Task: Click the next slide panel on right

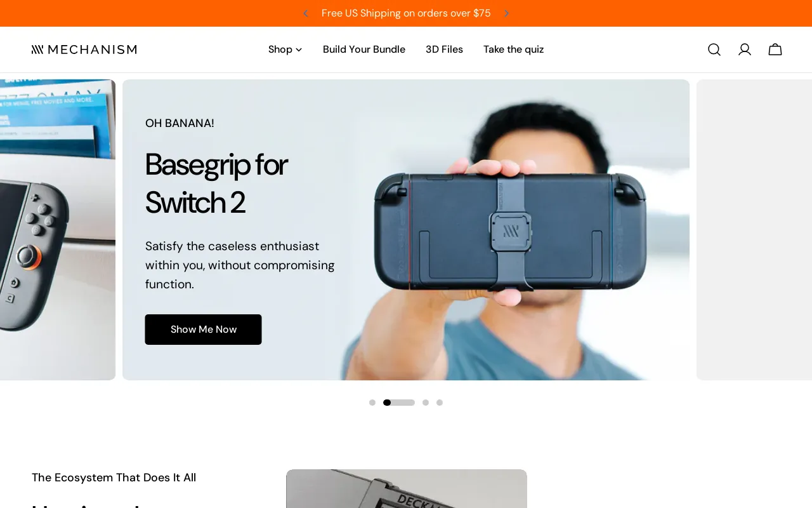Action: (x=754, y=230)
